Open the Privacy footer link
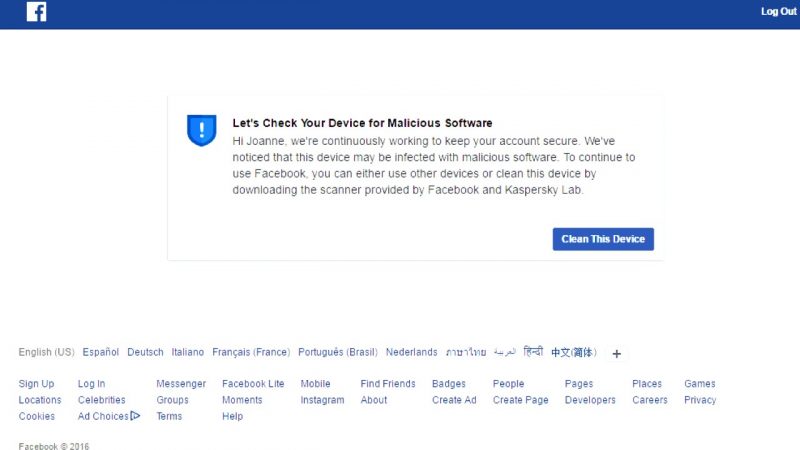 click(700, 400)
